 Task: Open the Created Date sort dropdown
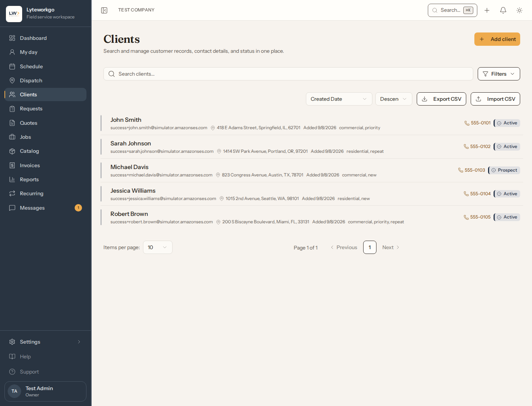click(x=339, y=99)
